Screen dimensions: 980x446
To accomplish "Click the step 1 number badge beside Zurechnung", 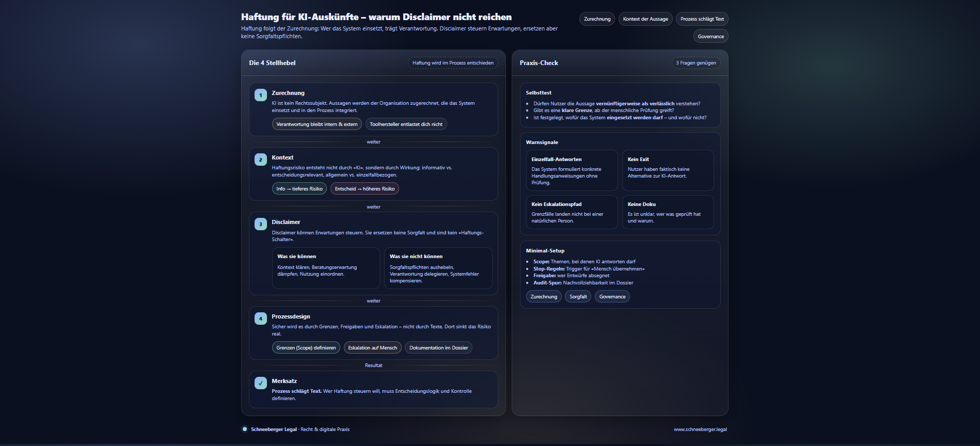I will (x=261, y=95).
